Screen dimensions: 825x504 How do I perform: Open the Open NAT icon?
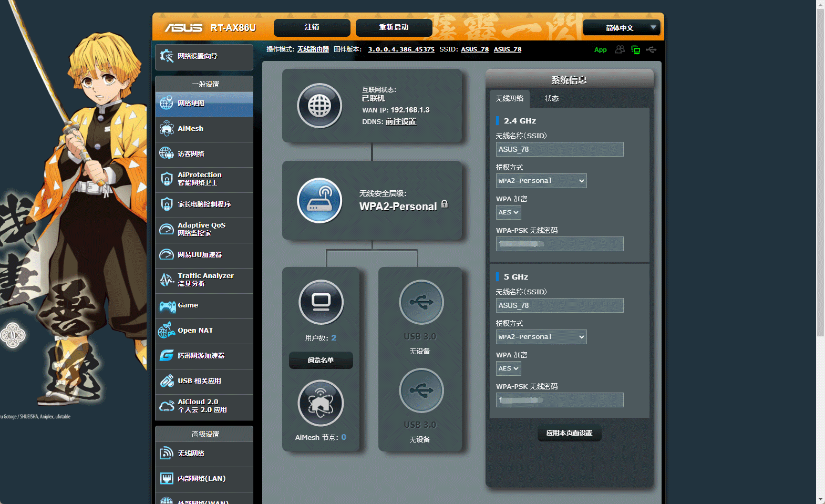tap(167, 330)
